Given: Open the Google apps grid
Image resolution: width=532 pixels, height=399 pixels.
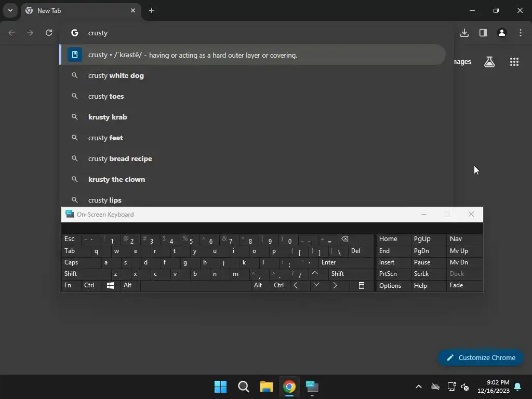Looking at the screenshot, I should point(514,62).
